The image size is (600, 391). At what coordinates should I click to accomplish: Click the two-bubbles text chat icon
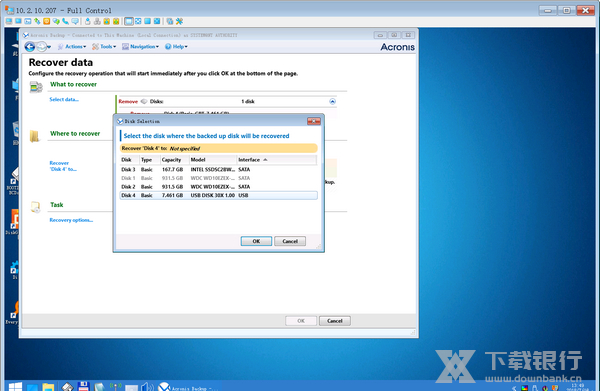coord(56,21)
